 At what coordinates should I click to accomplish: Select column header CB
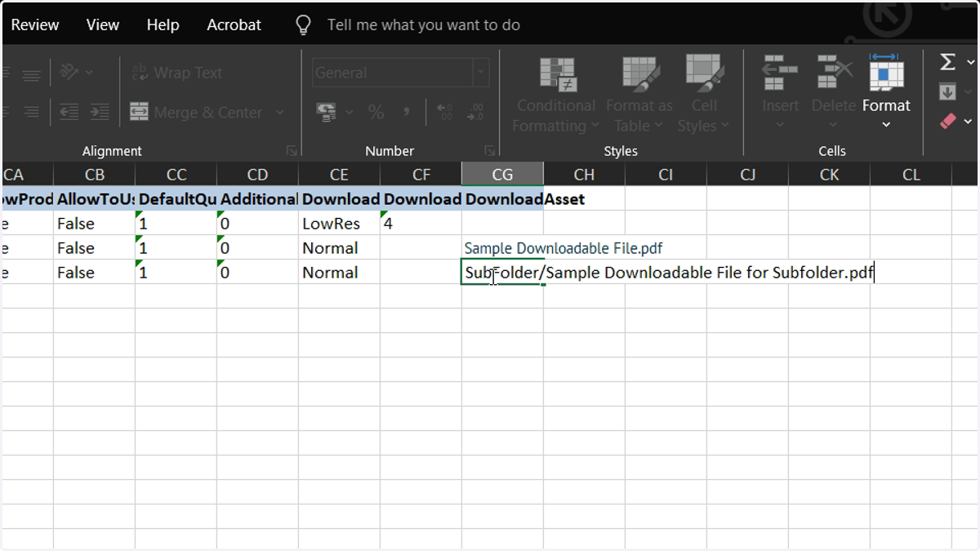(95, 175)
